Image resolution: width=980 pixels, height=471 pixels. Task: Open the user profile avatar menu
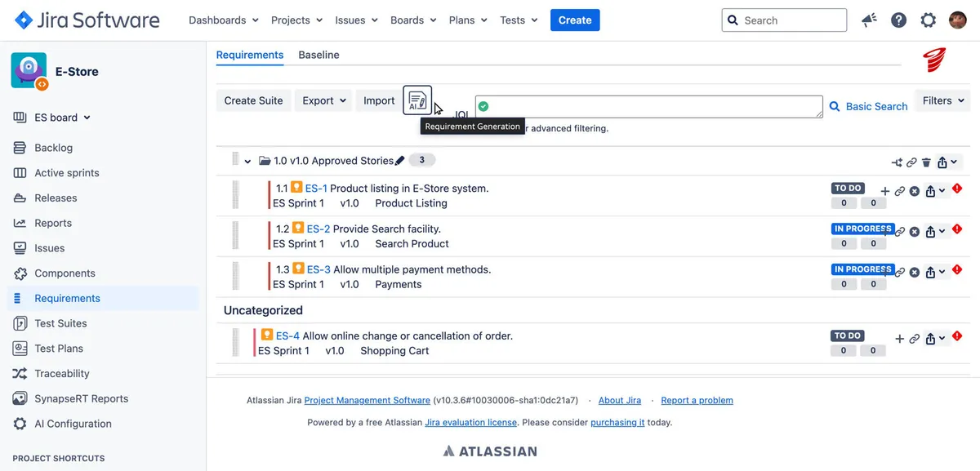pos(958,20)
